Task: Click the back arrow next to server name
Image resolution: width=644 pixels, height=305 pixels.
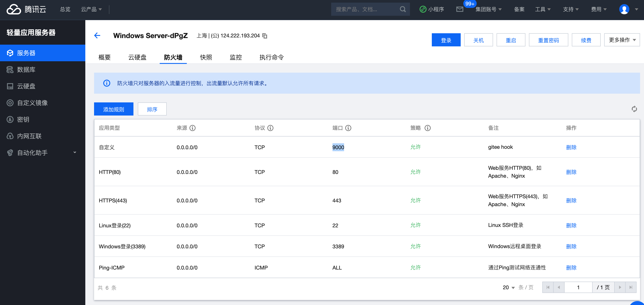Action: pos(97,35)
